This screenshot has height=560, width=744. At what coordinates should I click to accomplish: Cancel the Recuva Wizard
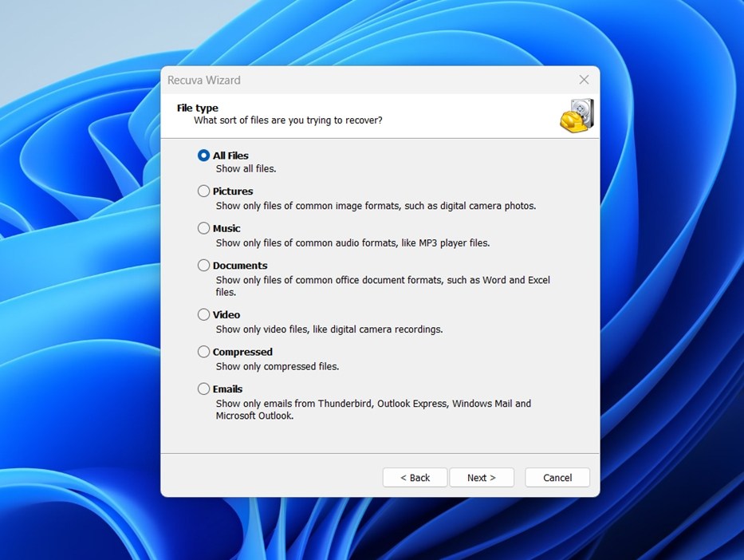(557, 477)
